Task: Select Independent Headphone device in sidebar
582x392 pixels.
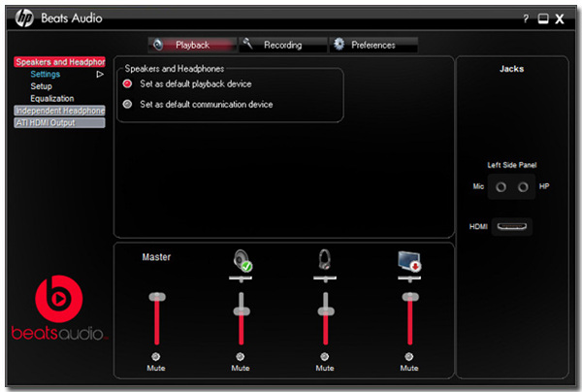Action: click(59, 111)
